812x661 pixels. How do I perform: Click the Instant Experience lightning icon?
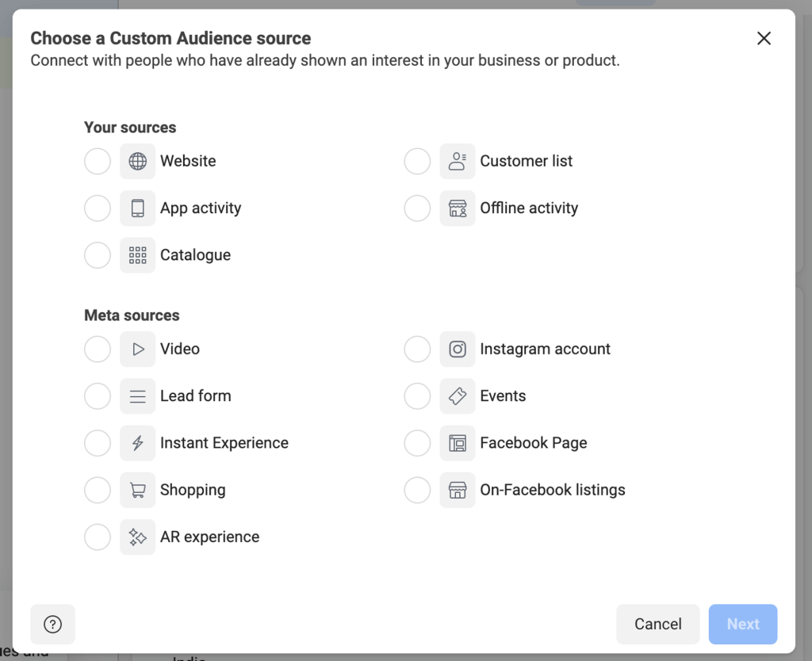137,443
